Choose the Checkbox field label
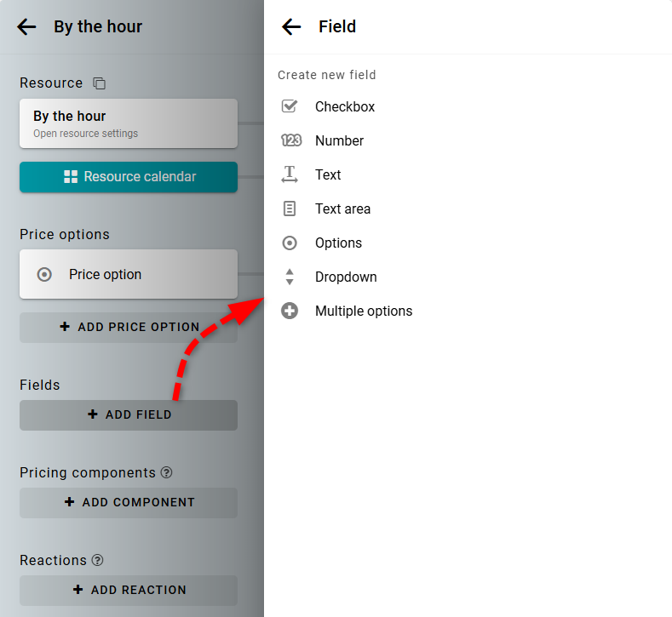 345,106
